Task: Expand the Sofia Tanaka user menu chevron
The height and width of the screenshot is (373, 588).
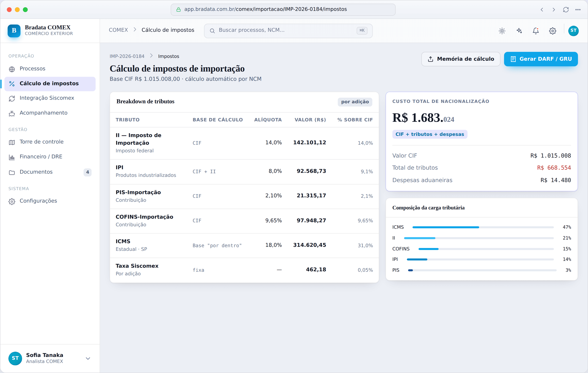Action: point(88,358)
